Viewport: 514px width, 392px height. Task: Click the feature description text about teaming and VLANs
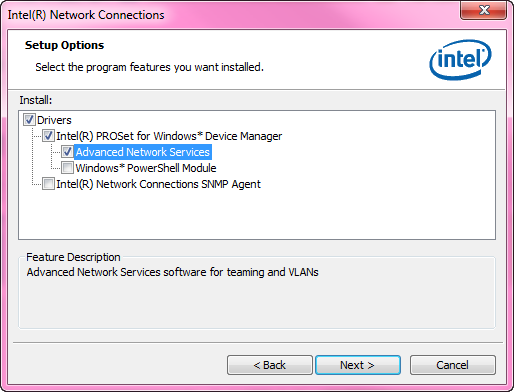172,272
